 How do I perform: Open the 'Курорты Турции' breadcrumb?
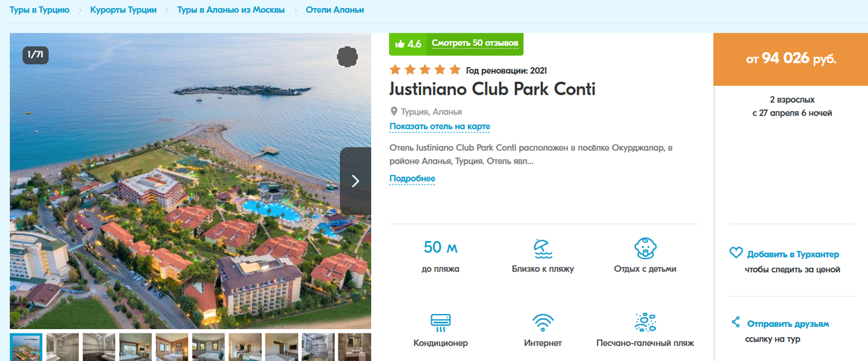point(123,10)
